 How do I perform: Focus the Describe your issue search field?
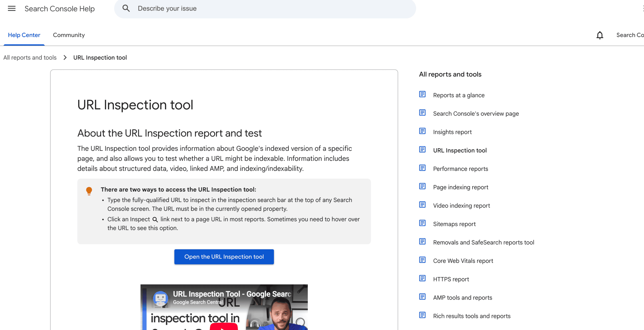[x=265, y=9]
